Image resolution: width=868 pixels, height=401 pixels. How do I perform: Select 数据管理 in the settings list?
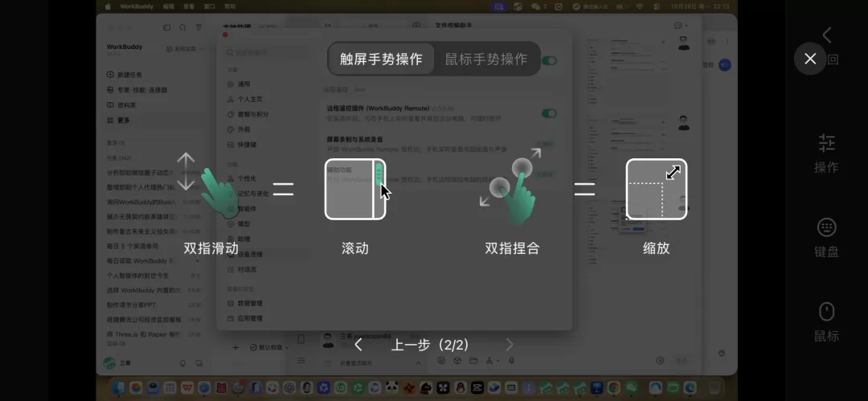(244, 304)
